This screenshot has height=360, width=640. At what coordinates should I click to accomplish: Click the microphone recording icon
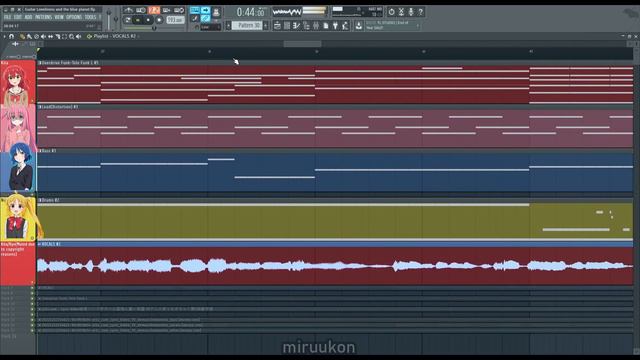click(411, 11)
